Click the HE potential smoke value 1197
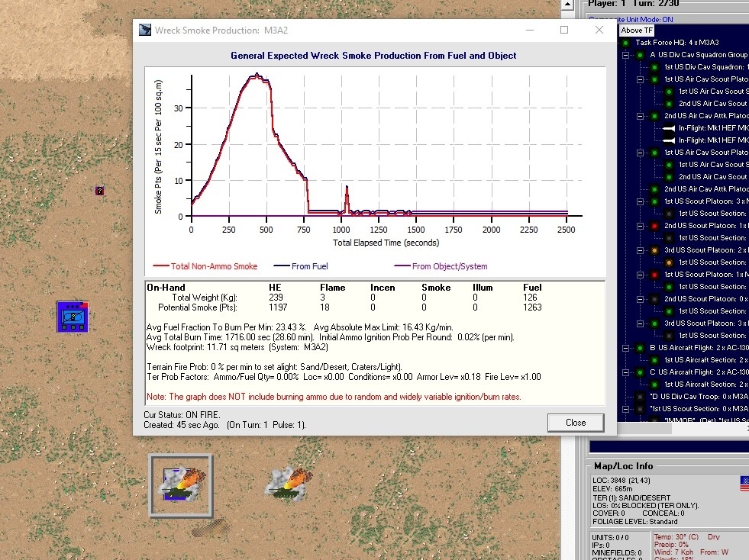This screenshot has width=749, height=560. tap(278, 307)
